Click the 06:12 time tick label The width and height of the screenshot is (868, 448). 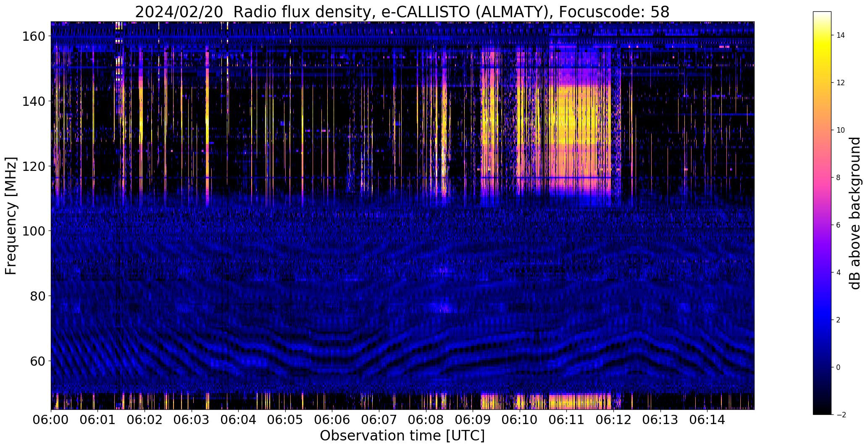[x=613, y=420]
